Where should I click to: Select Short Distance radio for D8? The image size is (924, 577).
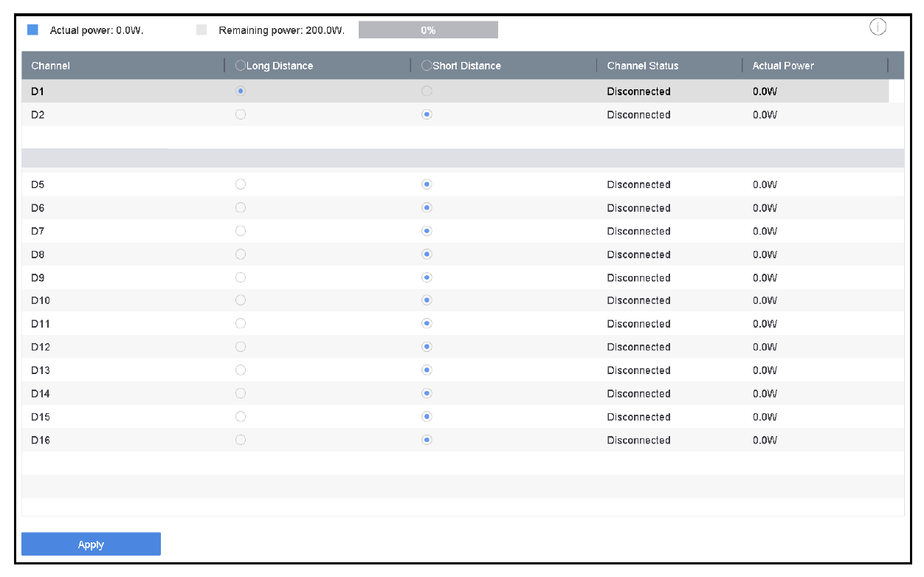click(x=427, y=255)
